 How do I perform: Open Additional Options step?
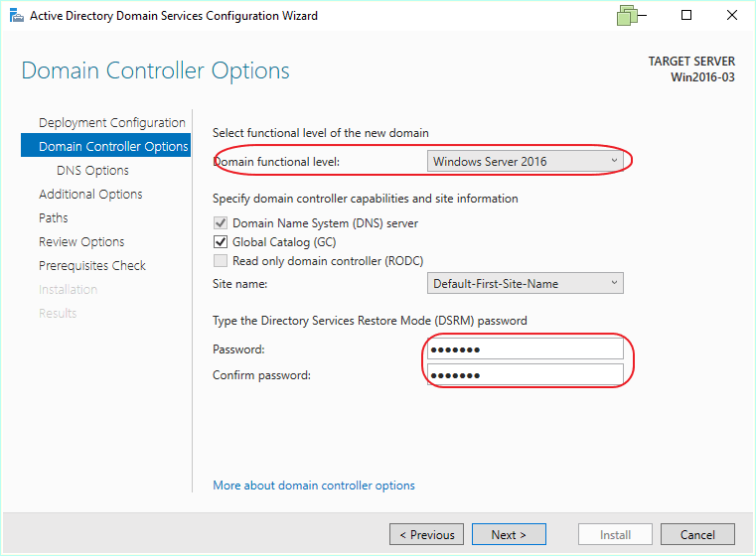(90, 195)
